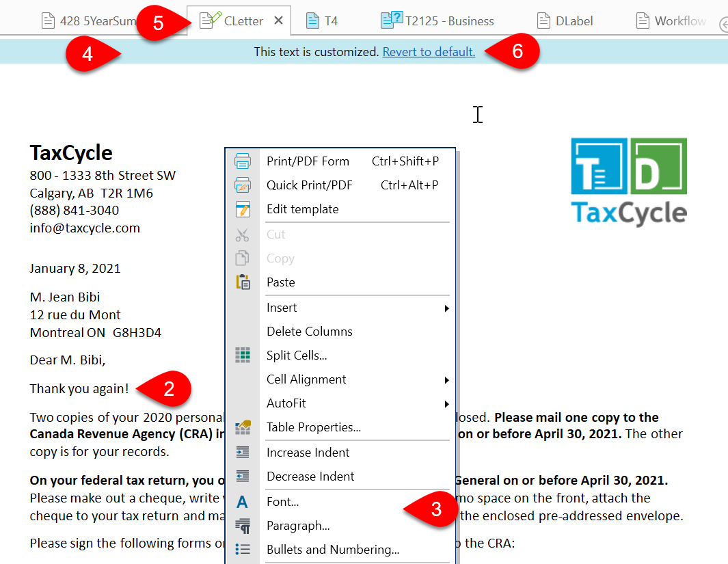Click the Montreal ON G8H3D4 address line
This screenshot has height=564, width=728.
tap(96, 333)
